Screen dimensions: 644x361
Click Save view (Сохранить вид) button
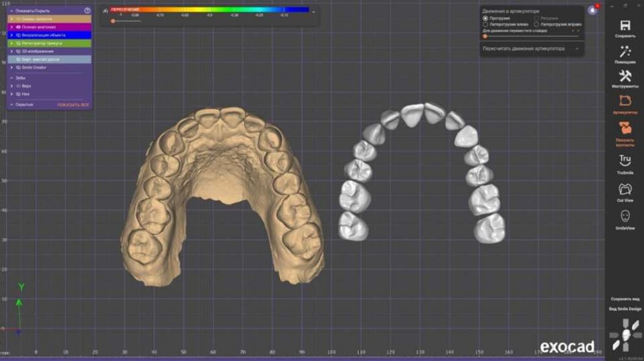point(625,299)
